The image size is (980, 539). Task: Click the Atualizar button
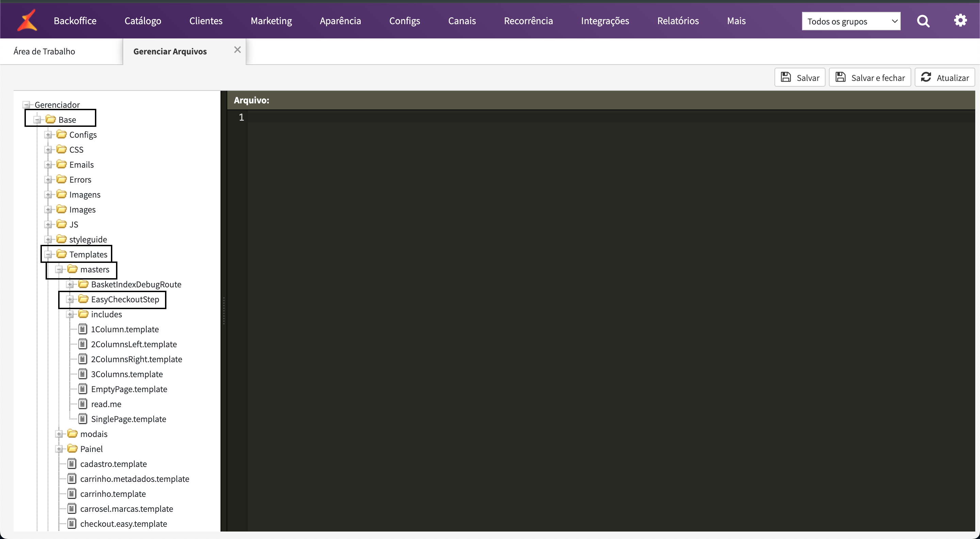pos(945,78)
